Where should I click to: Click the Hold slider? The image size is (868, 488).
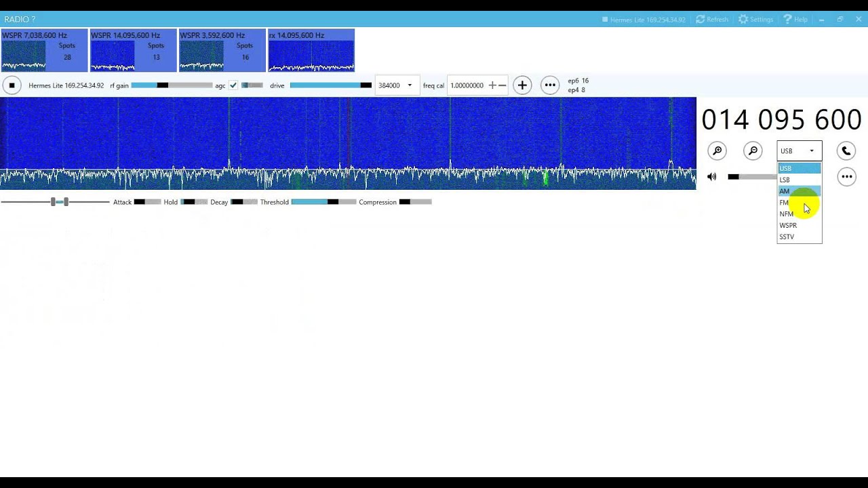tap(194, 202)
